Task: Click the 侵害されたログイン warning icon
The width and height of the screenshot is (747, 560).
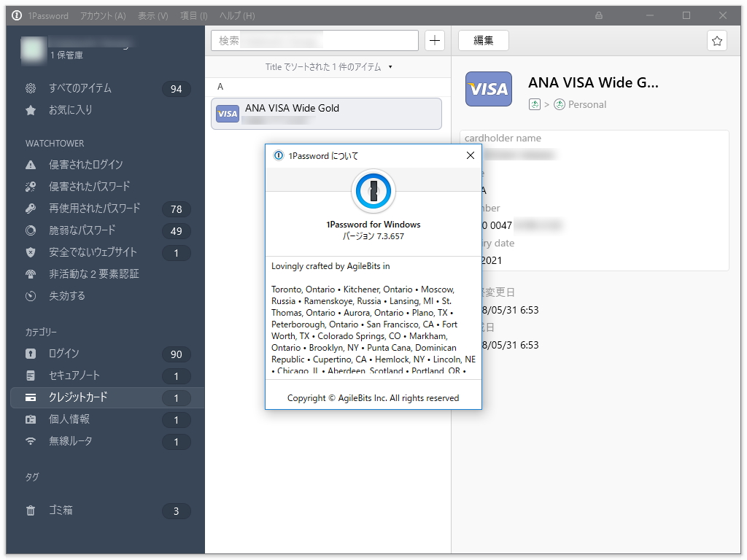Action: (x=31, y=165)
